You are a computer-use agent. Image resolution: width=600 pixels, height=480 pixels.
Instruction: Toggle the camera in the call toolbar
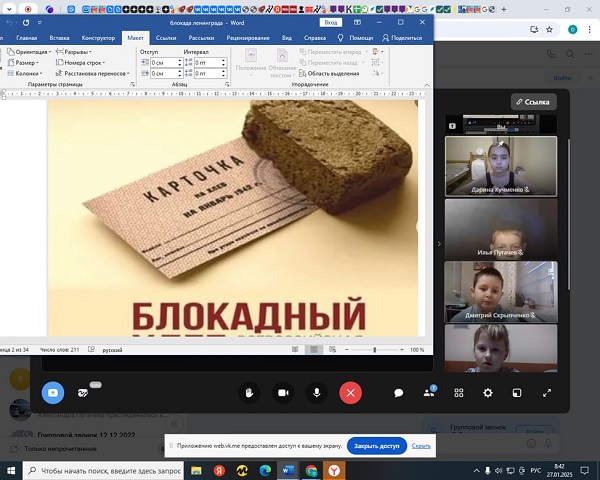click(x=283, y=393)
